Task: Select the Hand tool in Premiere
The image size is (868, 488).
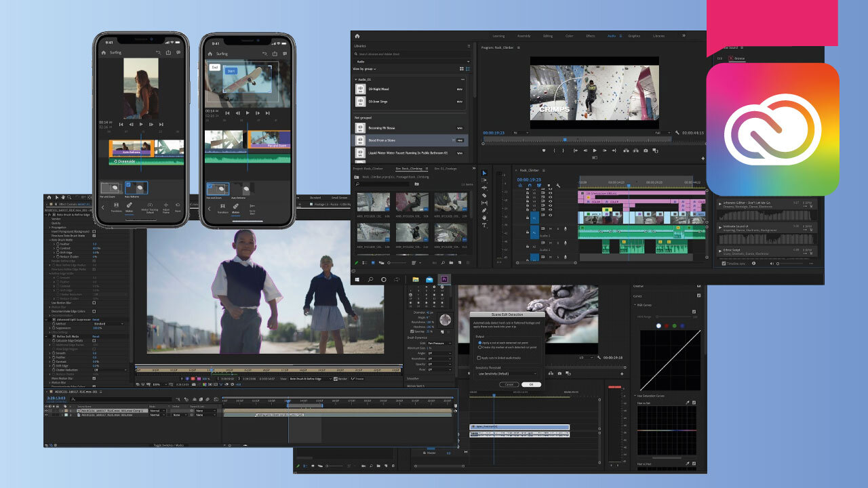Action: (x=484, y=218)
